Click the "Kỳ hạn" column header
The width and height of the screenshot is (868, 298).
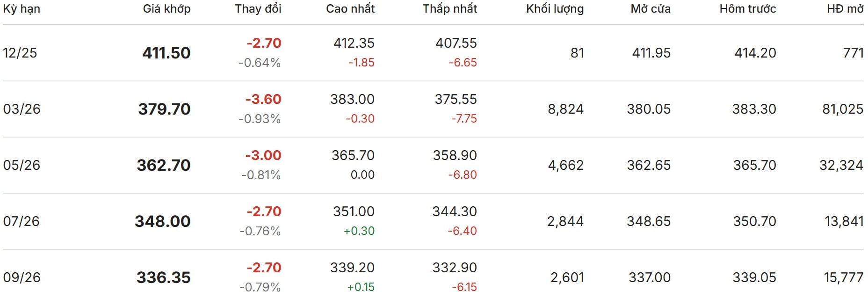tap(22, 9)
